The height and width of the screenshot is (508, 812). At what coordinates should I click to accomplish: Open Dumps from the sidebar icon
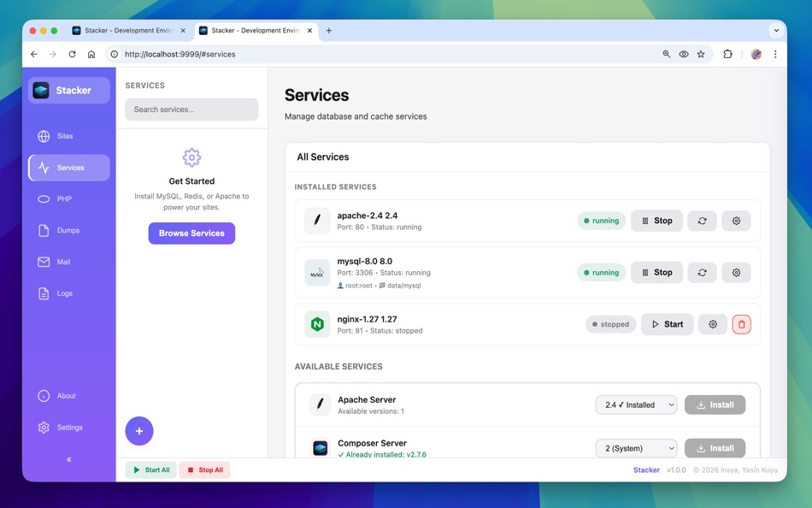coord(43,230)
